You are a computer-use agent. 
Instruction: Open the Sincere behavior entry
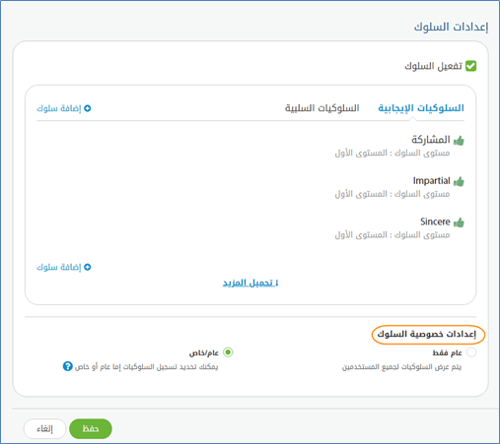click(x=435, y=222)
